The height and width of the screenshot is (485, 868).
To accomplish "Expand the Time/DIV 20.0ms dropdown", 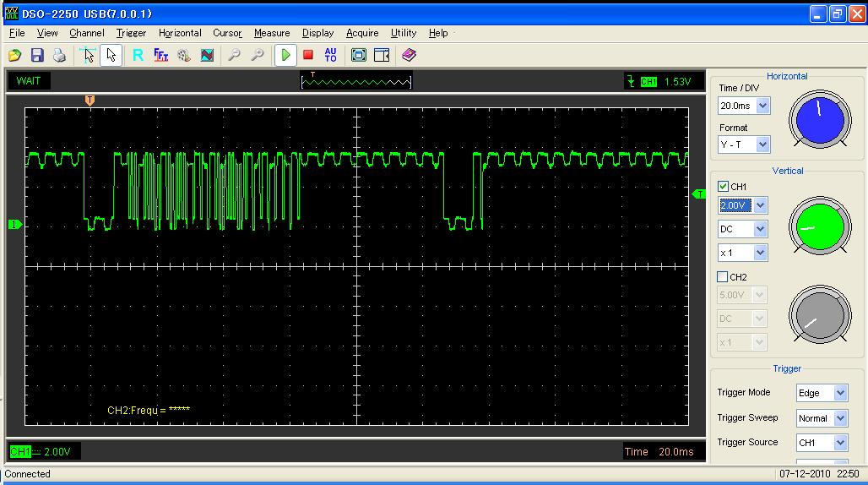I will tap(762, 106).
